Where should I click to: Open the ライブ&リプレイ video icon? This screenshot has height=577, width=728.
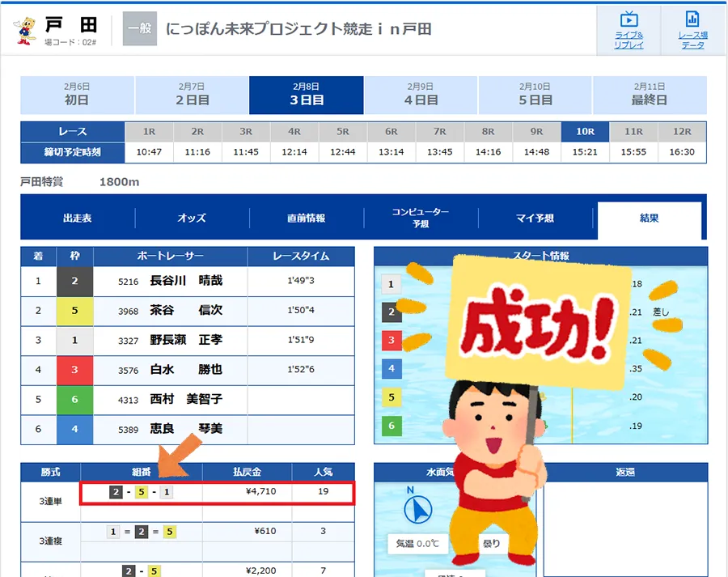629,21
